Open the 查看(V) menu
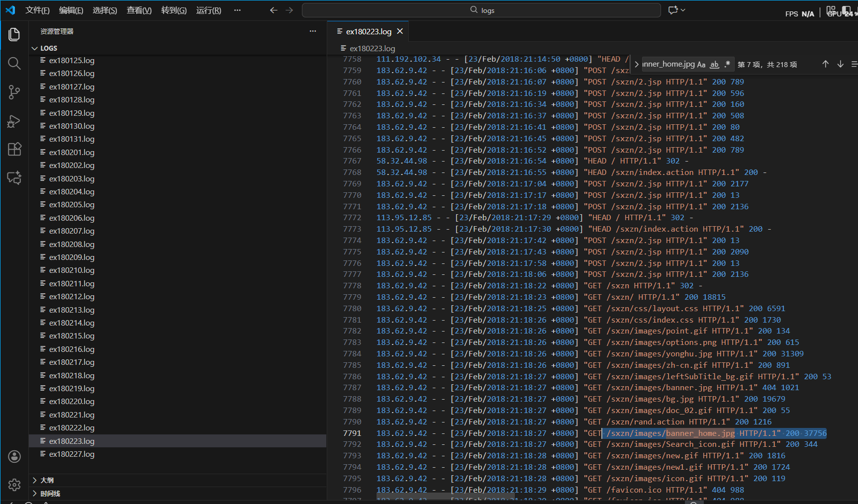Viewport: 858px width, 504px height. pyautogui.click(x=139, y=10)
